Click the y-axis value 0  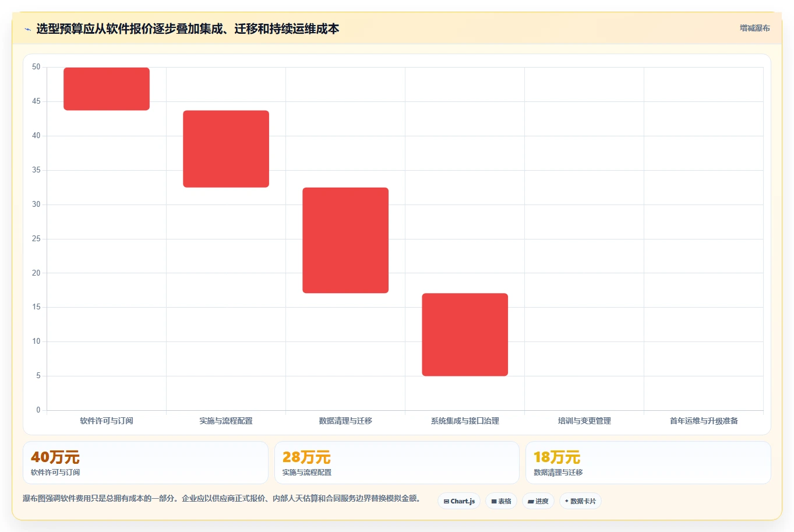(x=38, y=410)
